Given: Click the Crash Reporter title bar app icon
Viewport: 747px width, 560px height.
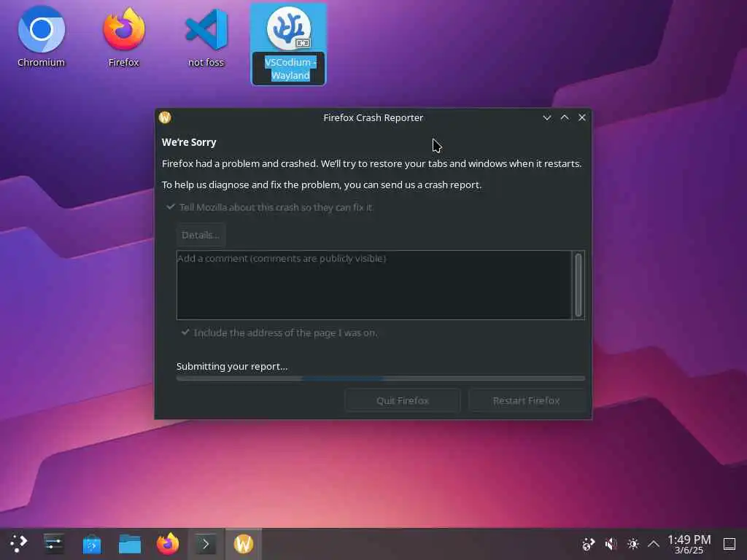Looking at the screenshot, I should [x=165, y=117].
